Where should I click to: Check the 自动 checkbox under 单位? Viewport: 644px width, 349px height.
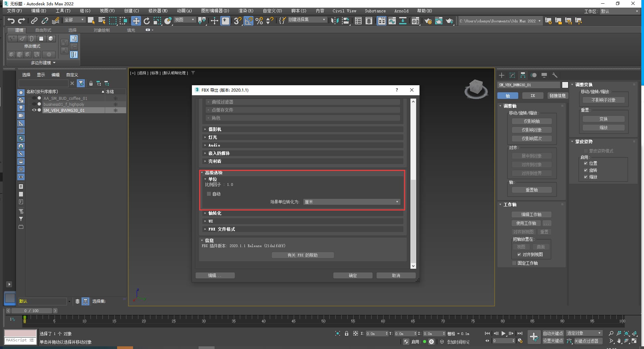click(x=209, y=194)
